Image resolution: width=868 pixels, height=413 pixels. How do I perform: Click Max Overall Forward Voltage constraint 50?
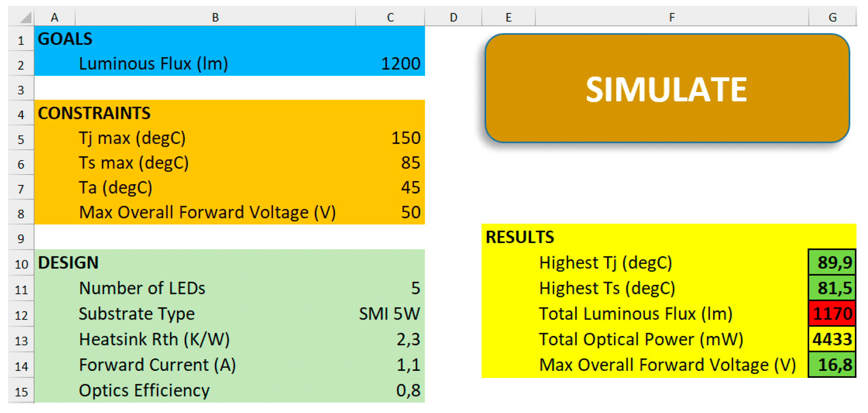pyautogui.click(x=410, y=212)
